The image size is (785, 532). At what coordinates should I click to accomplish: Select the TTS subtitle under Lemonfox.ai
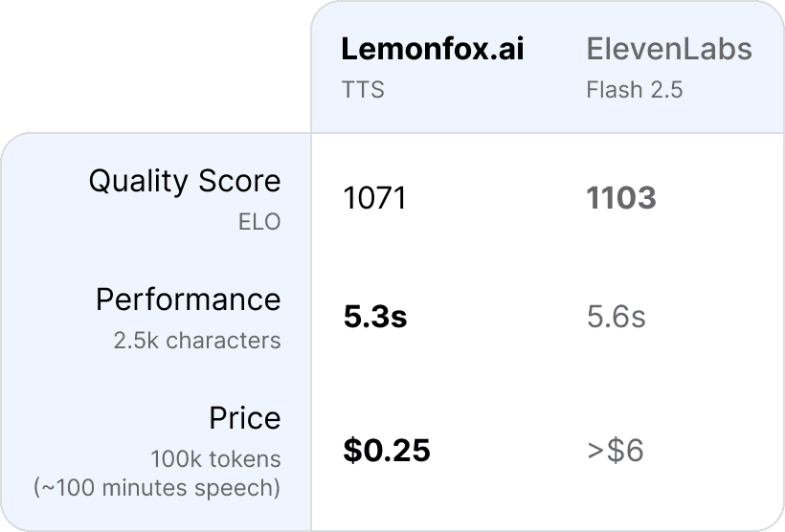pyautogui.click(x=363, y=90)
